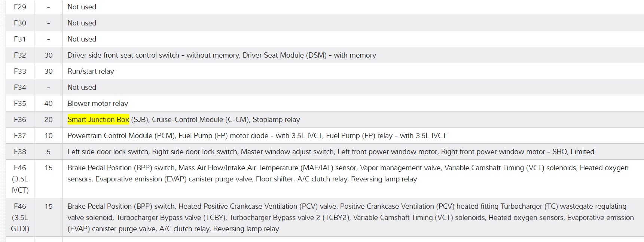644x242 pixels.
Task: Click the F38 door lock switch description
Action: pyautogui.click(x=330, y=152)
